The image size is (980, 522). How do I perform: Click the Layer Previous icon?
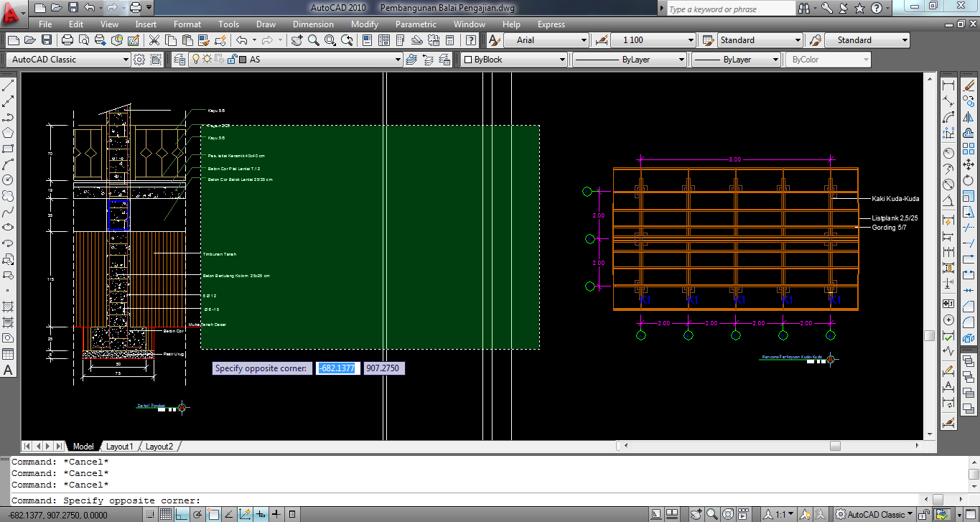(429, 60)
